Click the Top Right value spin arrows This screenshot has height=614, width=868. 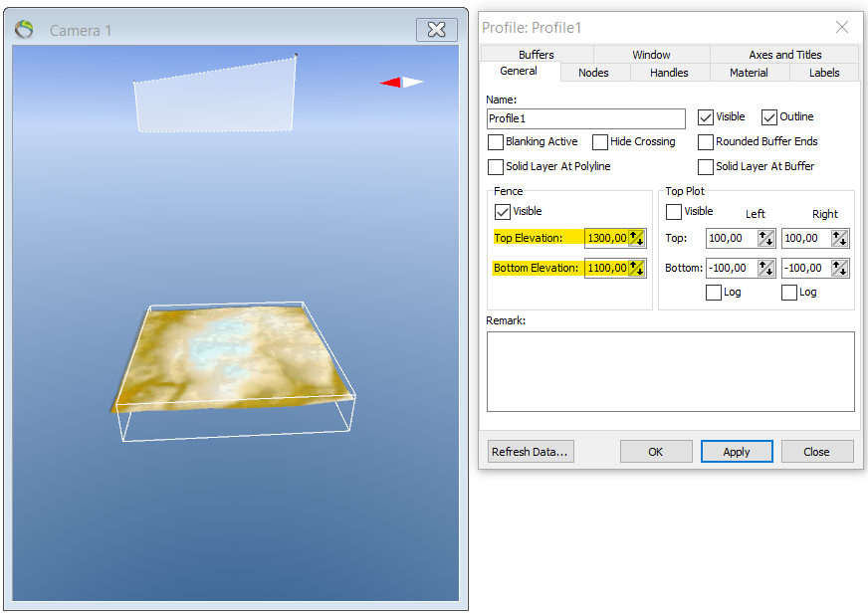pos(840,238)
